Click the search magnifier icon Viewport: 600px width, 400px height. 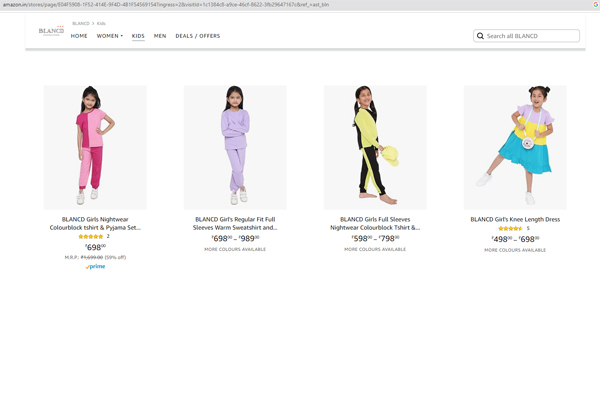481,36
